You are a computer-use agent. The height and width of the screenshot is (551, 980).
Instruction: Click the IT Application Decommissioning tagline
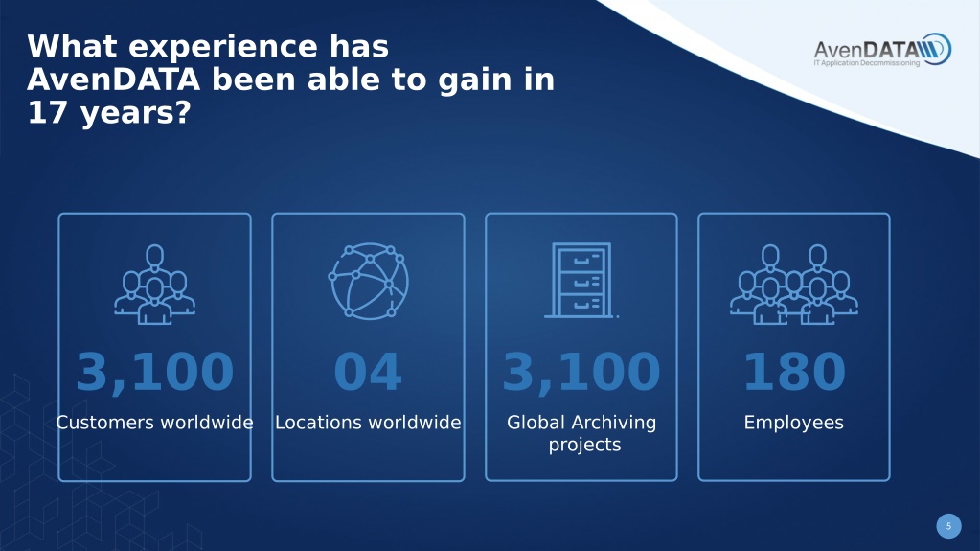(x=866, y=63)
